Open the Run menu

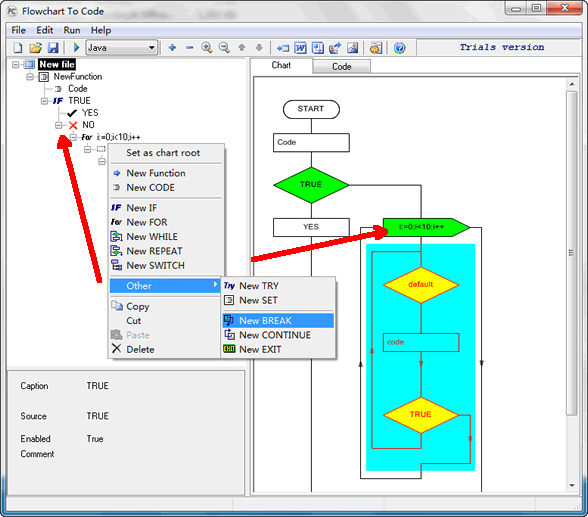pos(72,30)
